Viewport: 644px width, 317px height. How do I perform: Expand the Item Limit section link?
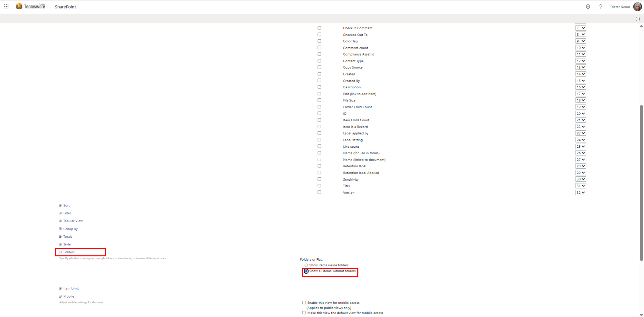pyautogui.click(x=71, y=289)
